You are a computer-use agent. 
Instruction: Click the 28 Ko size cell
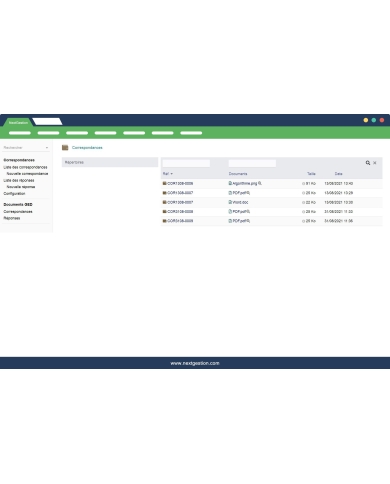(x=309, y=211)
